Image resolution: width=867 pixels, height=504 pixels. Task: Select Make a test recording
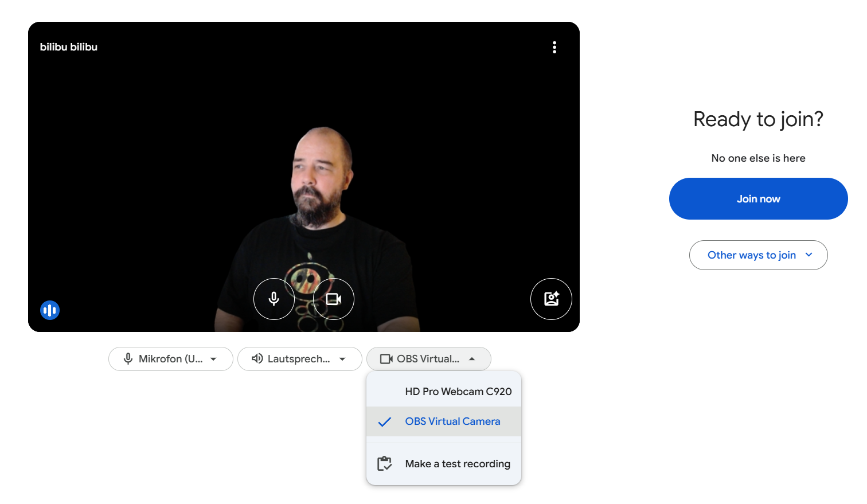coord(457,464)
